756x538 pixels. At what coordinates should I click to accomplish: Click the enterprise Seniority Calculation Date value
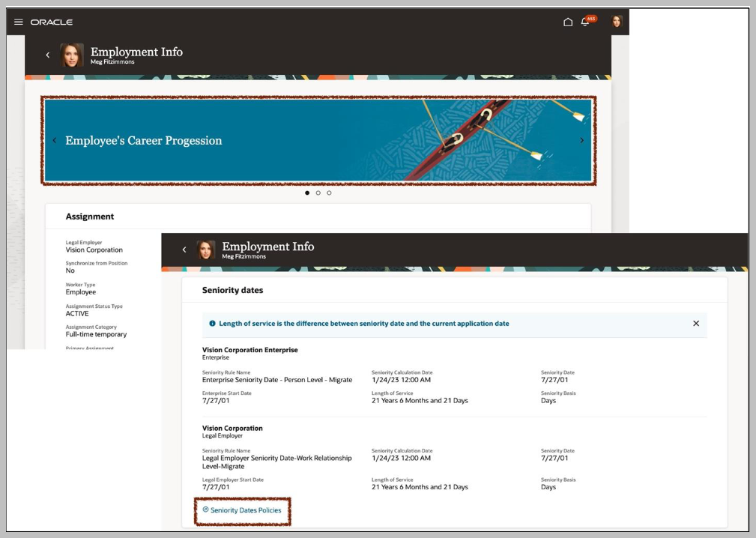click(x=401, y=380)
